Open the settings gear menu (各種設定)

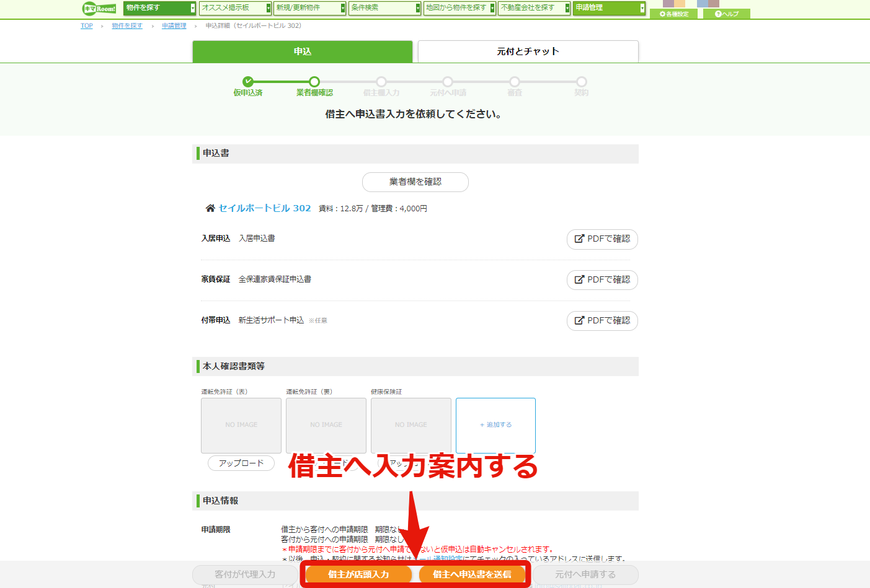pos(674,14)
